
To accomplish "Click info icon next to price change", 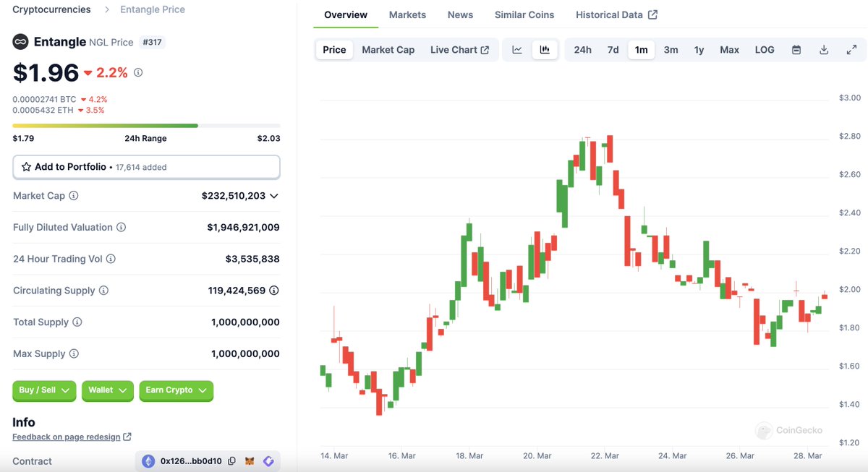I will pyautogui.click(x=138, y=72).
